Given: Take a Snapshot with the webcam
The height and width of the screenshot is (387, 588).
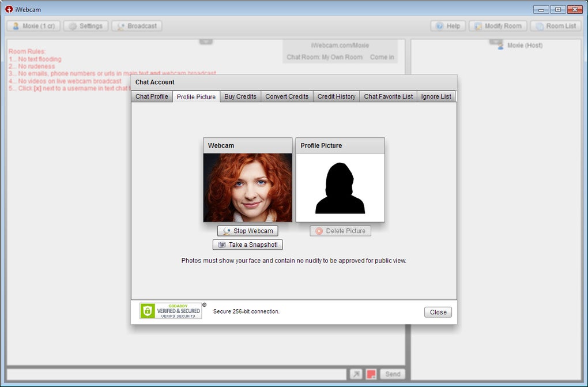Looking at the screenshot, I should click(247, 245).
